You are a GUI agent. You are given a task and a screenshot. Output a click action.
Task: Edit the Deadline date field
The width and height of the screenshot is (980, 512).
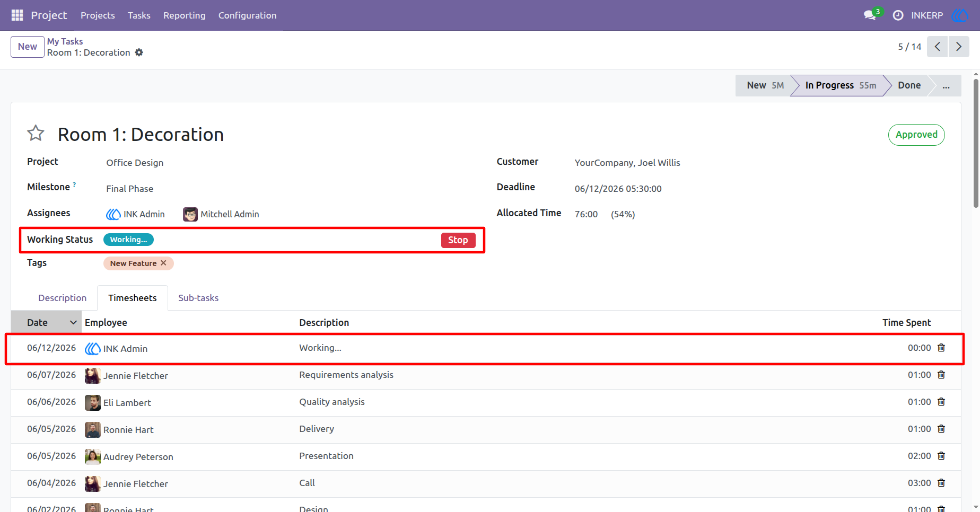(x=618, y=189)
